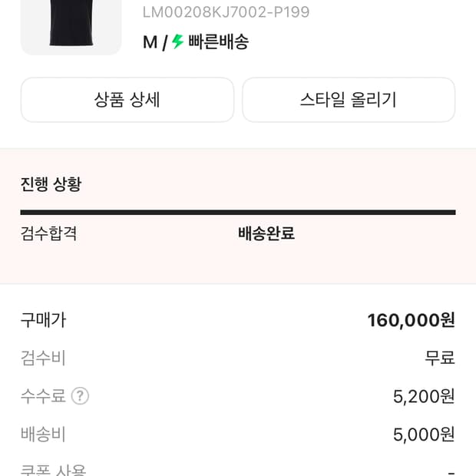476x476 pixels.
Task: Click the 구매가 label
Action: coord(43,320)
